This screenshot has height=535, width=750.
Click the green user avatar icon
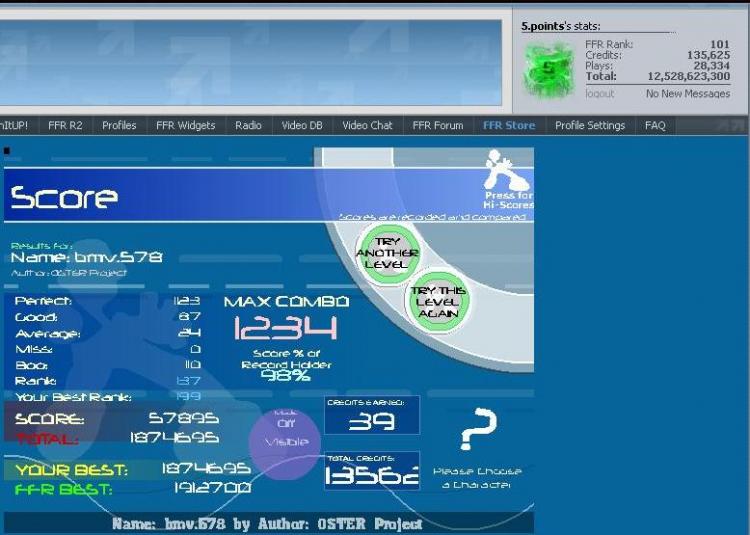click(x=548, y=70)
